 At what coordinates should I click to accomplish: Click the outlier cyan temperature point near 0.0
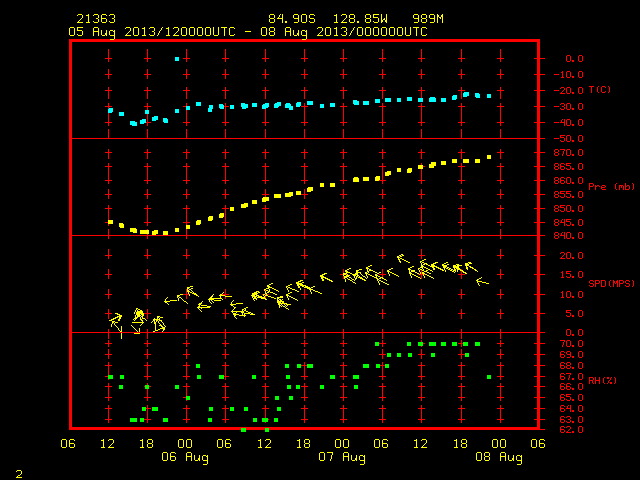[x=177, y=59]
